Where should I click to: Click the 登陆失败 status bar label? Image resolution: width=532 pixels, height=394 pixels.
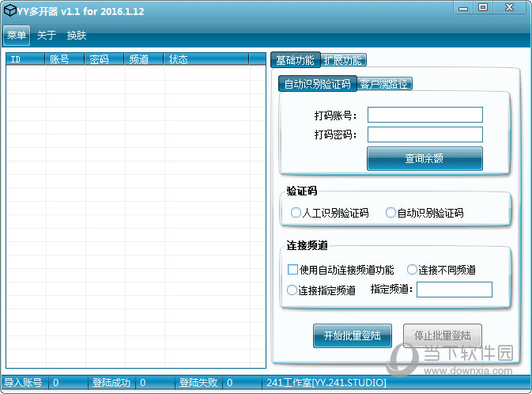coord(198,383)
